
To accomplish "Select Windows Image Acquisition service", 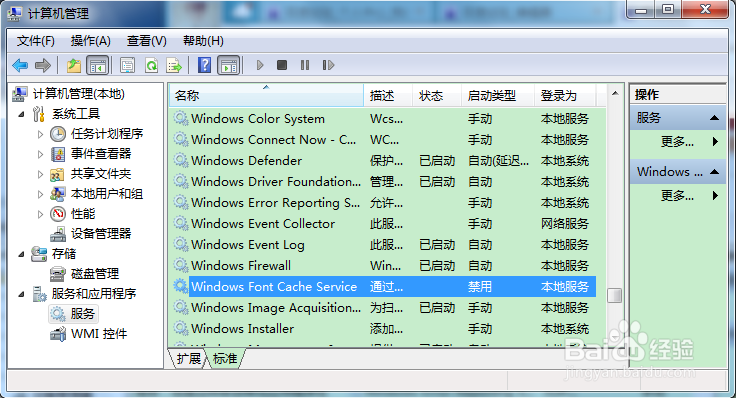I will point(383,307).
